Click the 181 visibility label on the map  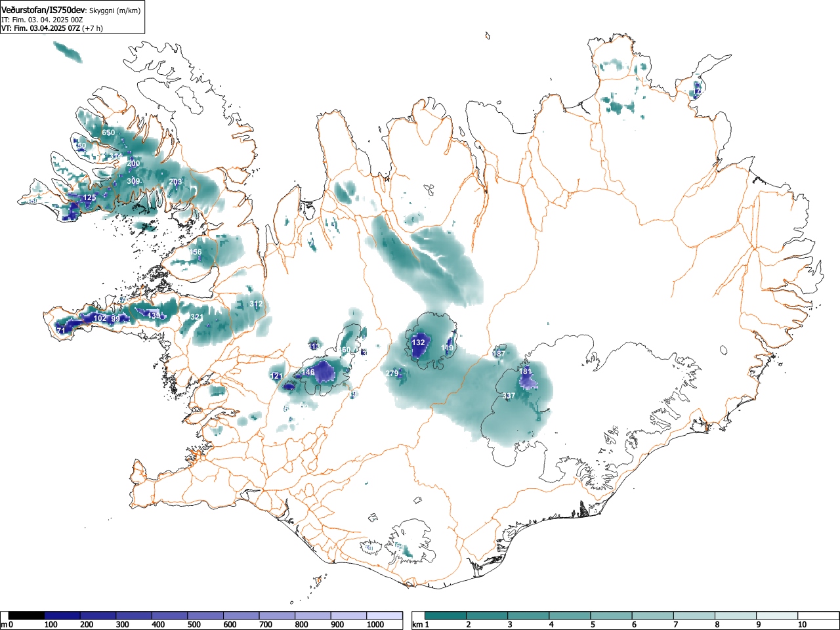coord(526,371)
